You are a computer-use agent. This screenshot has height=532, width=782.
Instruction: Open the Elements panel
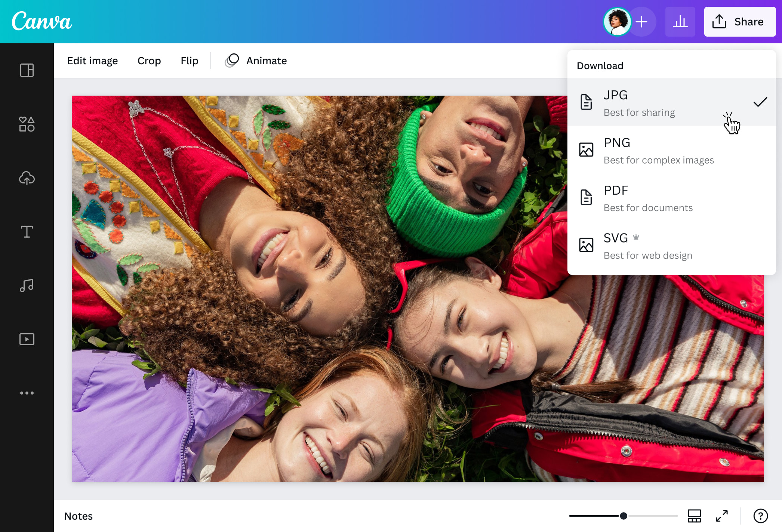coord(27,124)
